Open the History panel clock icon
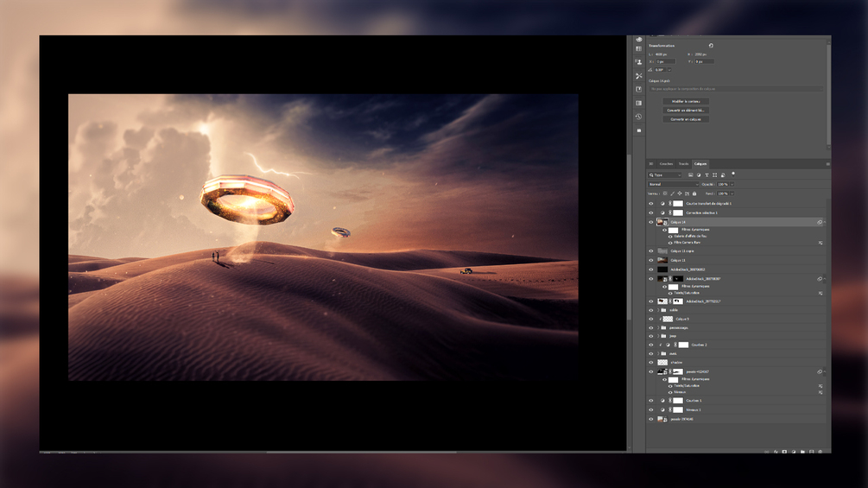Viewport: 868px width, 488px height. point(639,117)
